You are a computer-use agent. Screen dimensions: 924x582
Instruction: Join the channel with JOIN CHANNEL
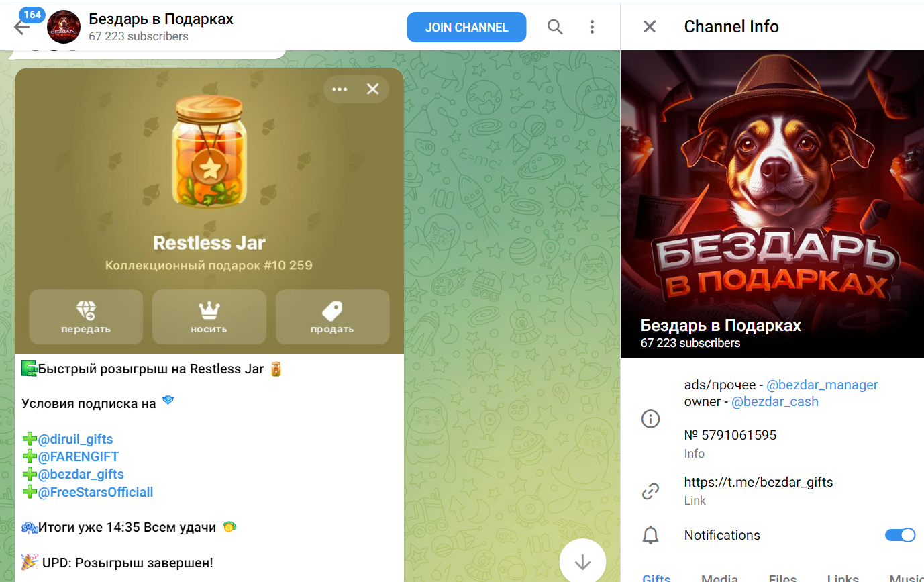pyautogui.click(x=466, y=28)
